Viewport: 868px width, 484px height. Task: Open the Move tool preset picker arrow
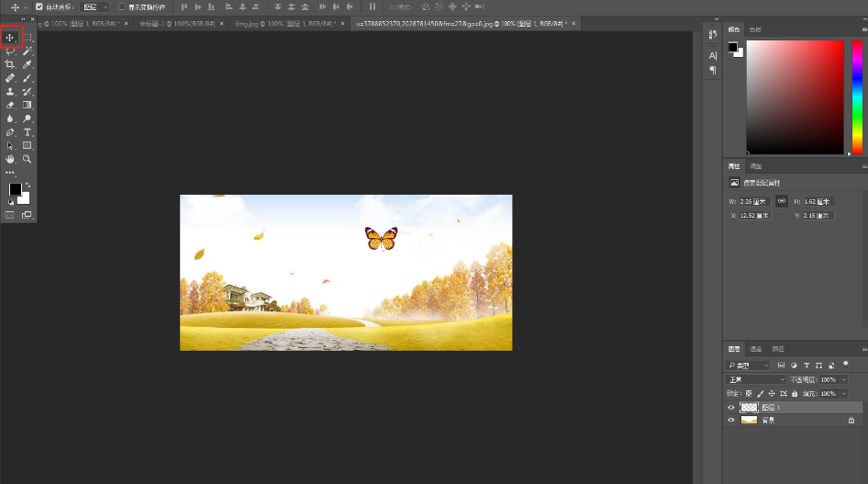pos(25,7)
